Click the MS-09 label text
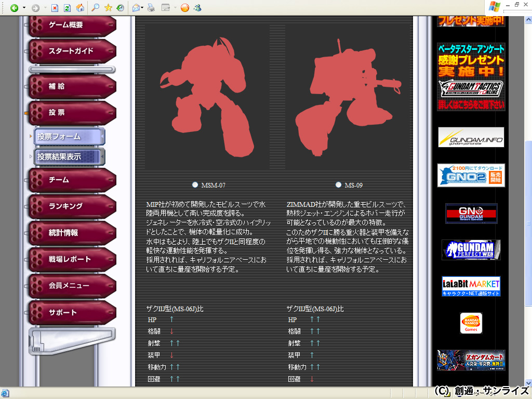Screen dimensions: 532x399 [353, 185]
